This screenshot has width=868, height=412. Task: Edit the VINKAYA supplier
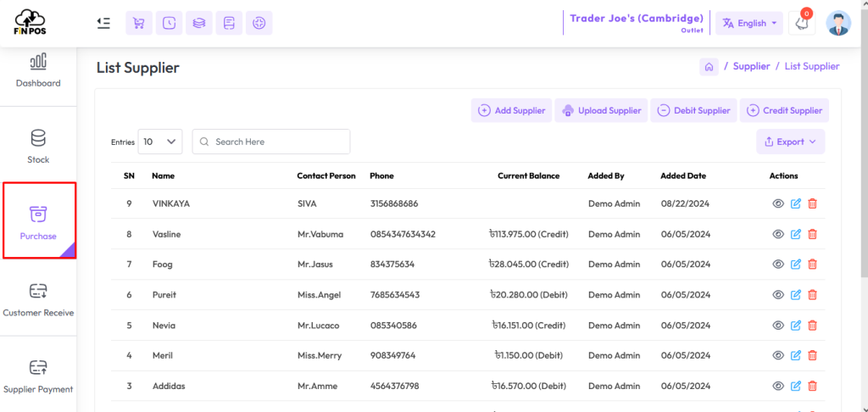[x=795, y=203]
